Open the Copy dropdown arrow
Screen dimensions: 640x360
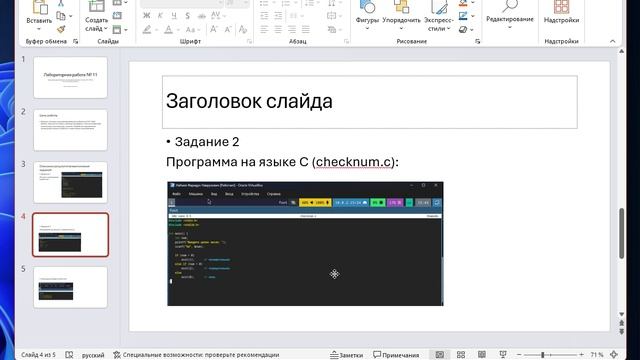71,16
